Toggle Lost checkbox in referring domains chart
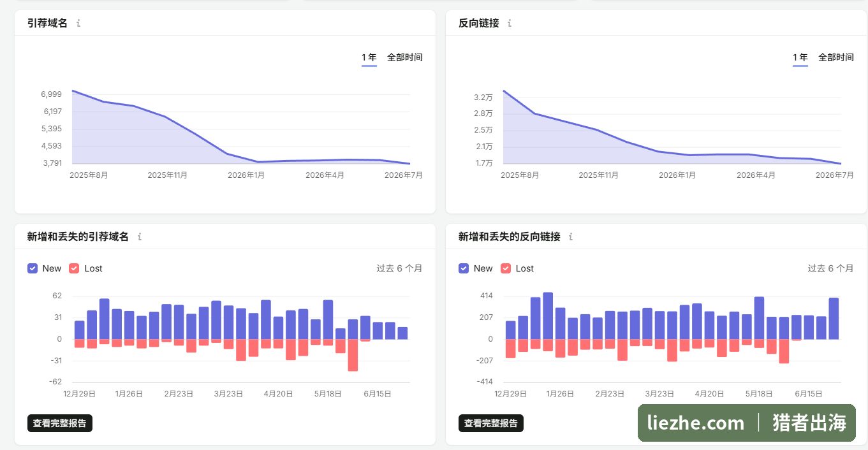Image resolution: width=868 pixels, height=450 pixels. tap(74, 268)
